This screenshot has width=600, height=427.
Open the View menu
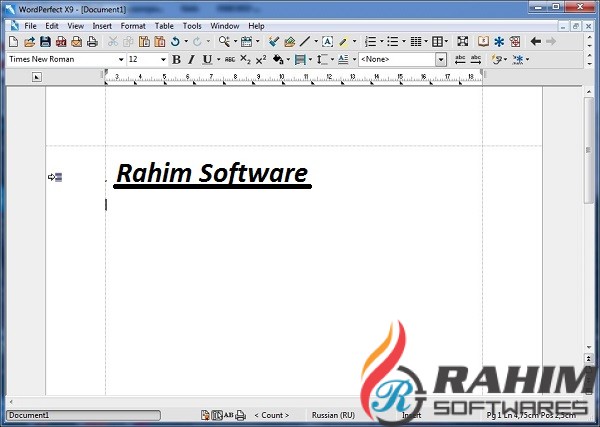click(x=75, y=26)
